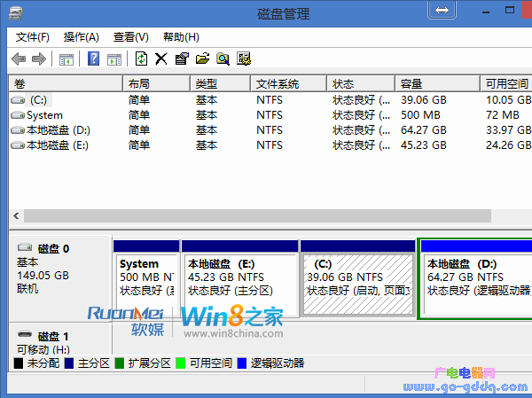
Task: Click the magnifier search icon in toolbar
Action: coord(223,59)
